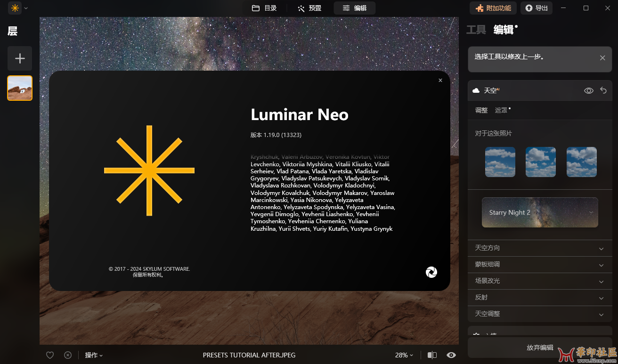The width and height of the screenshot is (618, 364).
Task: Dismiss the 选择工具以修改上一步 hint
Action: click(x=602, y=58)
